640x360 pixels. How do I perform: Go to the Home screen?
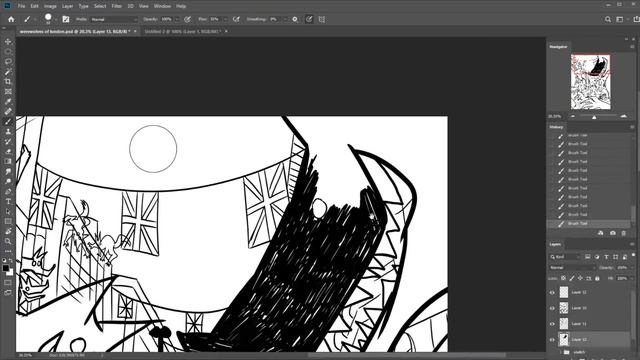click(x=11, y=19)
